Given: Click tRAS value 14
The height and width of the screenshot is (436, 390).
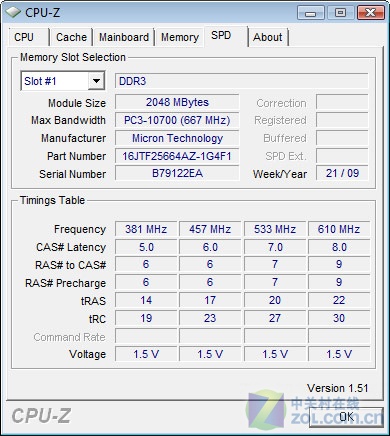Looking at the screenshot, I should 146,300.
